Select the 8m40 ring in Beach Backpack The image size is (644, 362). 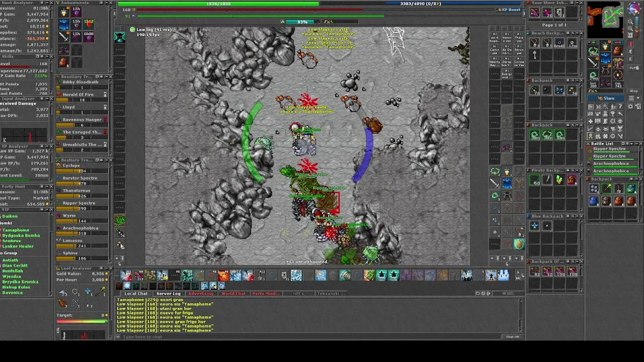click(x=559, y=43)
